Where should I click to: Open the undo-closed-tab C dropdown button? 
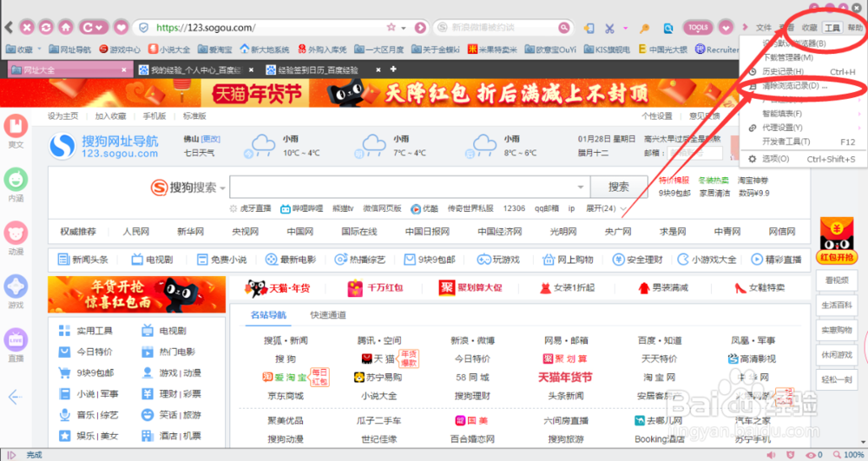[93, 27]
